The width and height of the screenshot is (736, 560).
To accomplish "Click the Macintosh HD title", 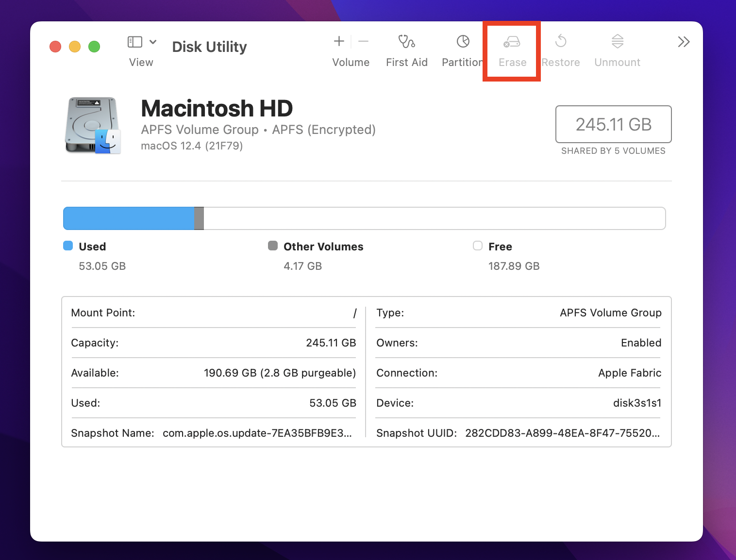I will click(x=217, y=108).
